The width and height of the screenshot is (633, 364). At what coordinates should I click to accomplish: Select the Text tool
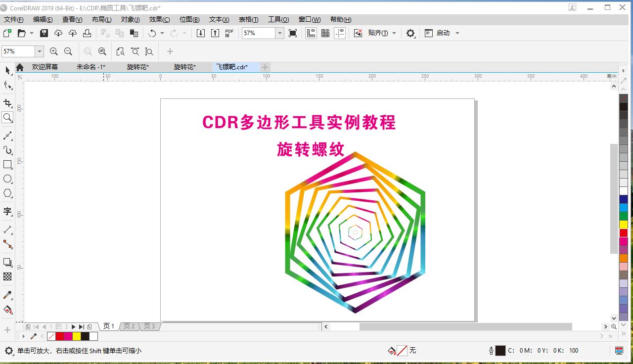click(x=7, y=212)
